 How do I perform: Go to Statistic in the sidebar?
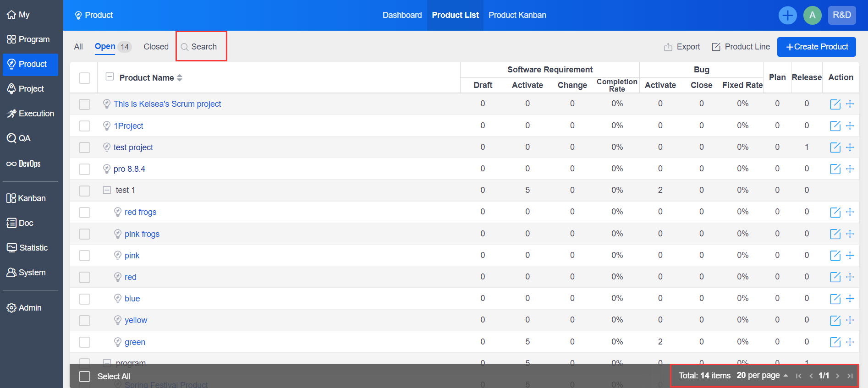coord(27,248)
